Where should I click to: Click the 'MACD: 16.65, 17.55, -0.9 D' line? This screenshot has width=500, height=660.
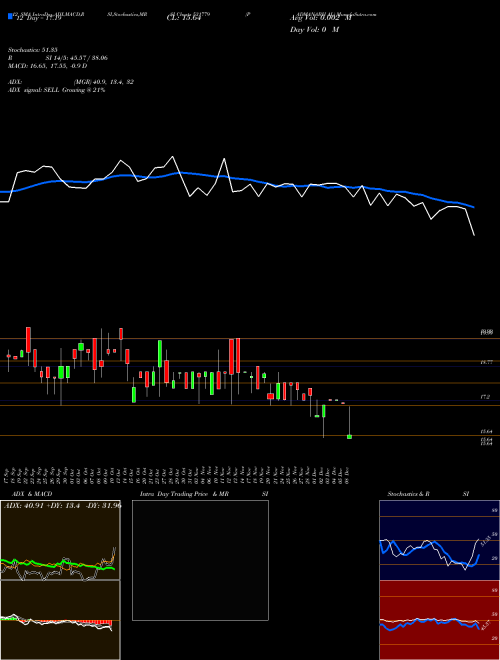pos(48,66)
